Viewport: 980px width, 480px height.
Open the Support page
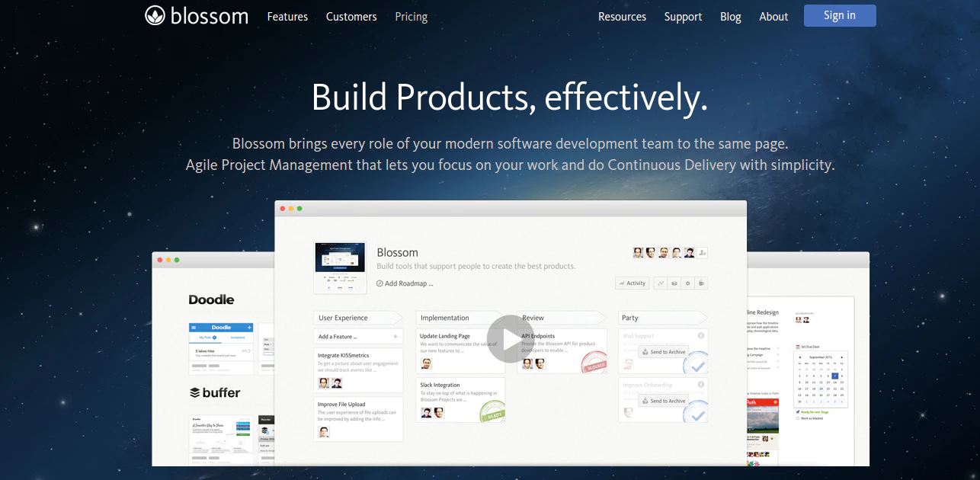683,17
